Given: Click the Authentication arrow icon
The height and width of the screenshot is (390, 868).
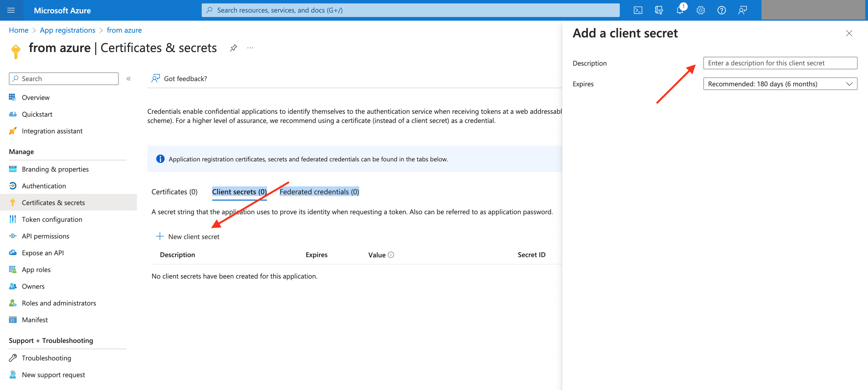Looking at the screenshot, I should click(13, 185).
